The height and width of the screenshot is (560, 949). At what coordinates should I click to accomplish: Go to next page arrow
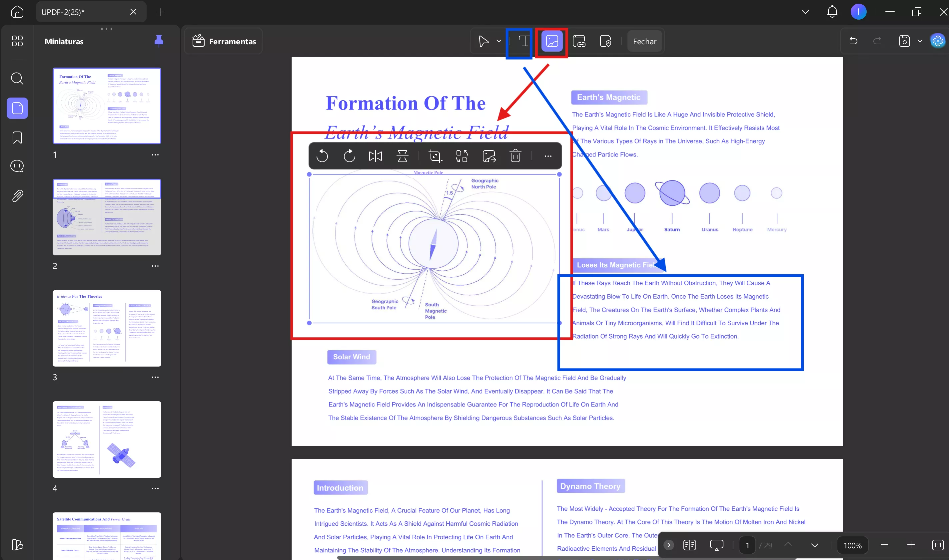pyautogui.click(x=815, y=545)
